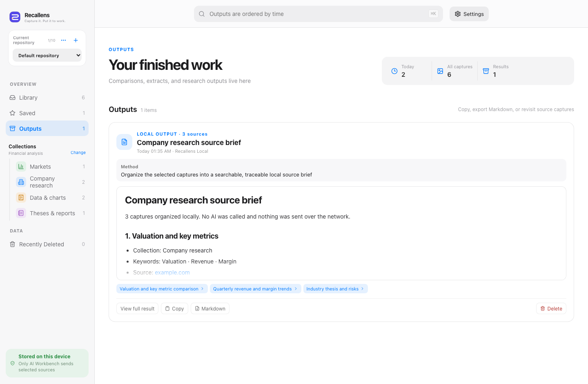Open Quarterly revenue and margin trends chip

(x=256, y=289)
